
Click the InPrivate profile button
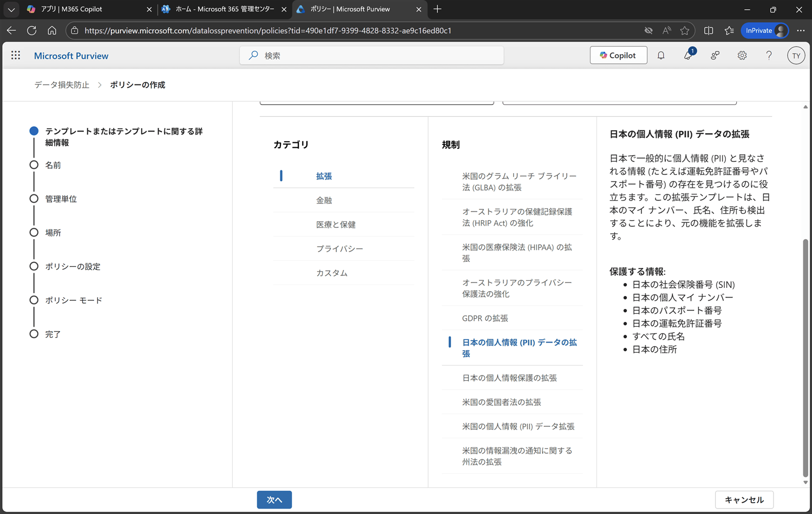tap(765, 30)
